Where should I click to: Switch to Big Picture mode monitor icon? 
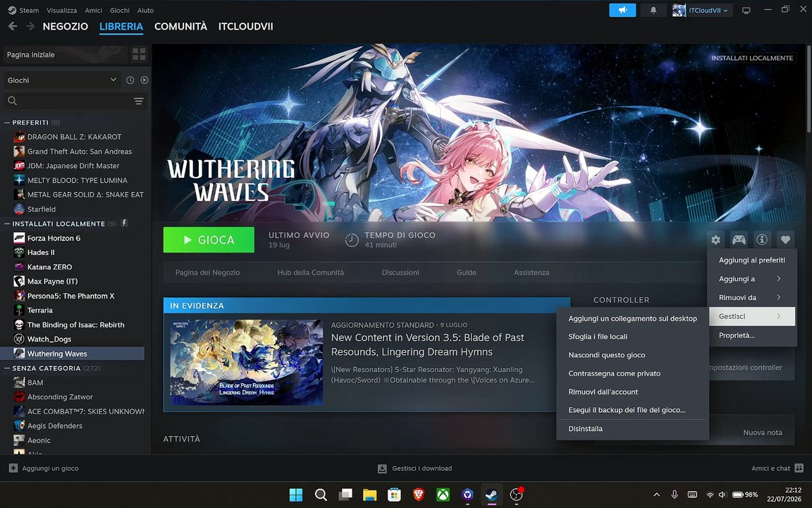click(x=746, y=11)
